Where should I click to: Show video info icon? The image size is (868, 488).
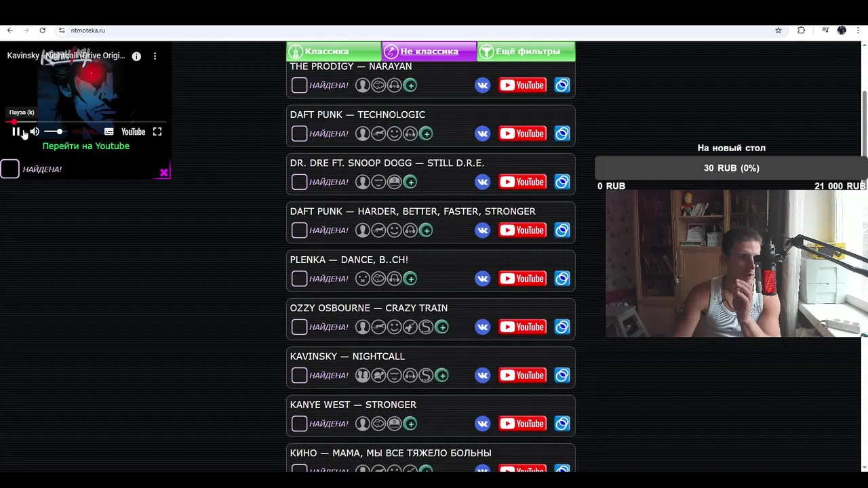tap(136, 56)
